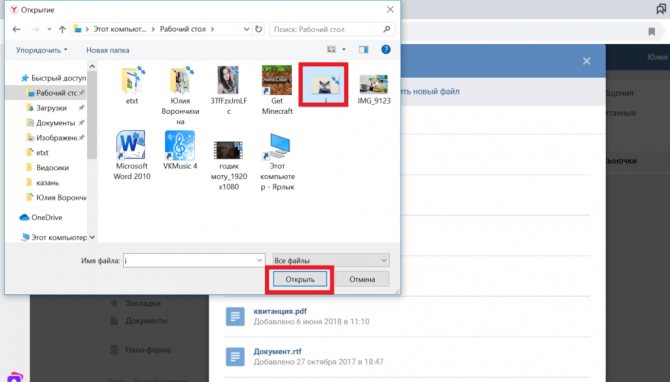
Task: Open help with the question mark icon
Action: [386, 50]
